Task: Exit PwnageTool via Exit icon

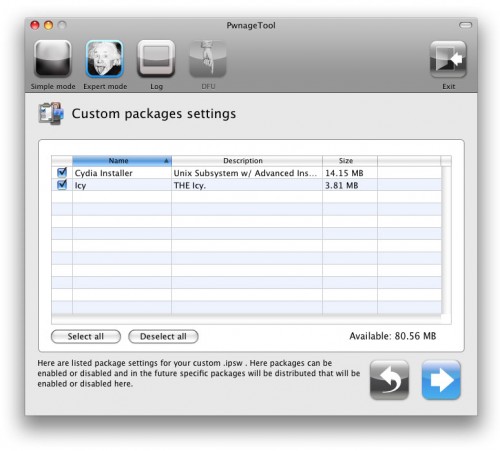Action: (448, 59)
